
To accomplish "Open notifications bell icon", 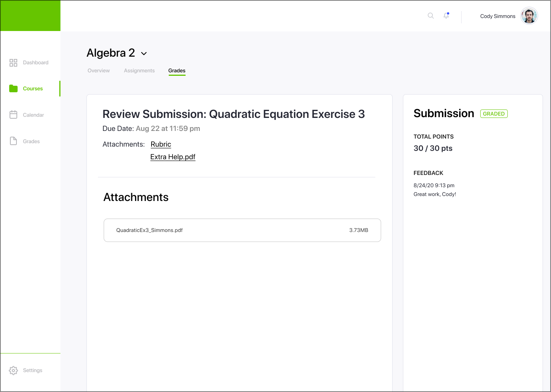I will tap(446, 16).
